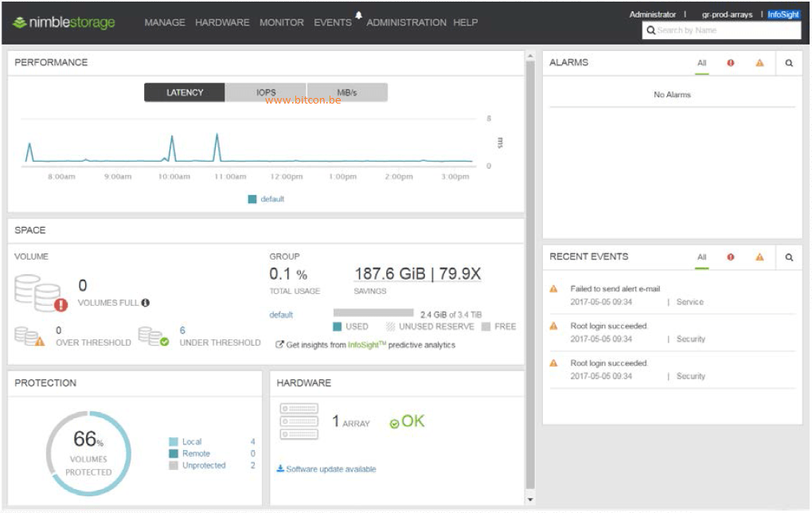Open the Administration menu
Screen dimensions: 812x513
coord(407,22)
